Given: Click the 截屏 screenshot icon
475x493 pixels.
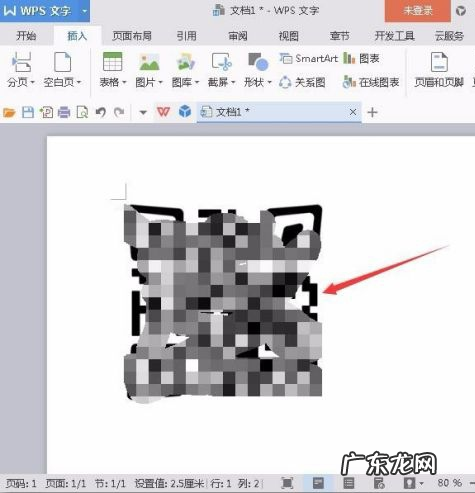Looking at the screenshot, I should (x=222, y=62).
